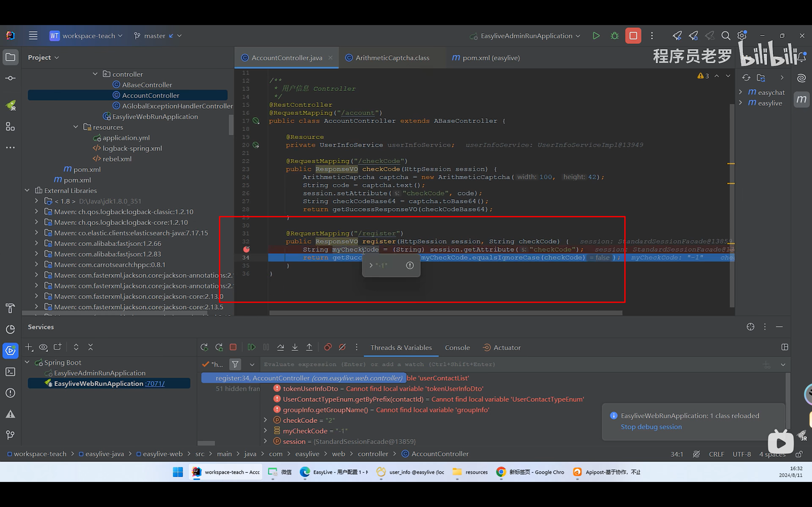Switch to ArithmeticCaptcha.class editor tab
812x507 pixels.
(392, 58)
